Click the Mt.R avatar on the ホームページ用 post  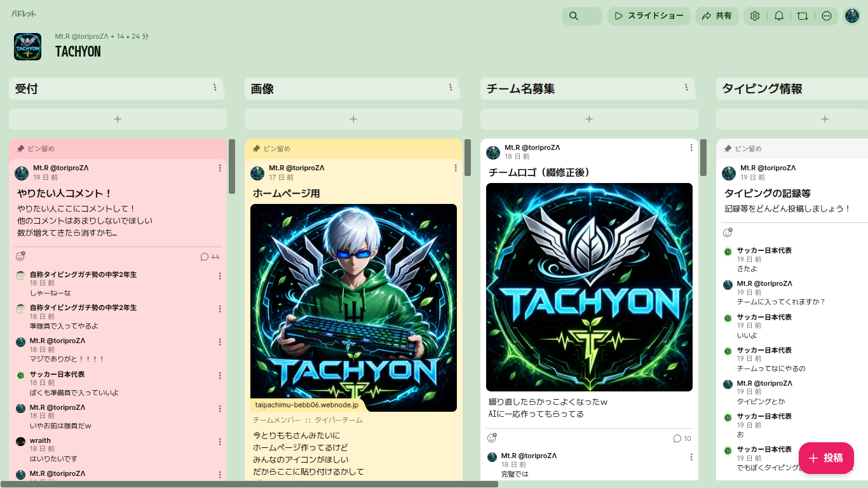pyautogui.click(x=257, y=173)
